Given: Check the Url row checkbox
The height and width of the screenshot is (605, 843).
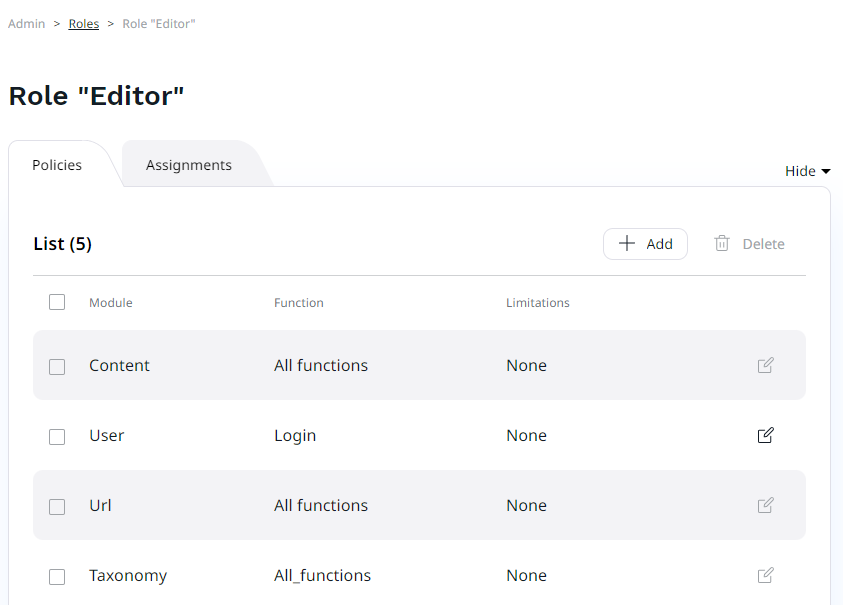Looking at the screenshot, I should point(57,506).
